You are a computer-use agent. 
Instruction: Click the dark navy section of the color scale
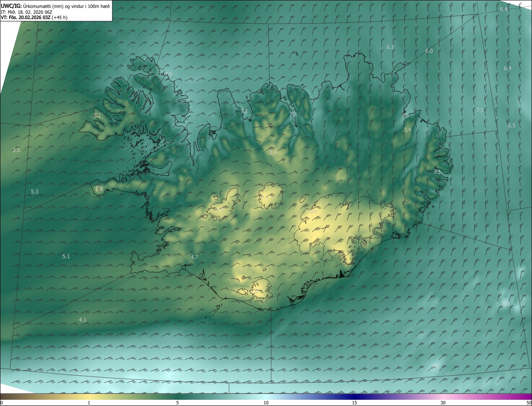[x=355, y=397]
